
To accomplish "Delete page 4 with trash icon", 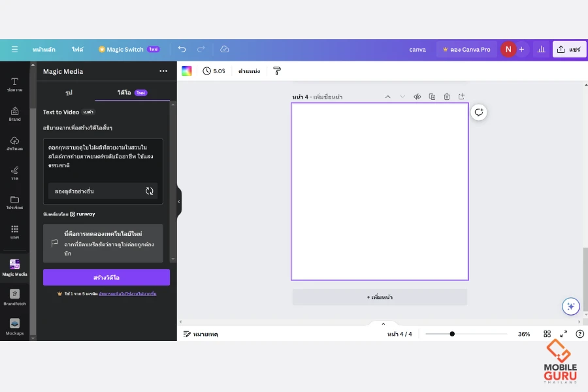I will (447, 97).
